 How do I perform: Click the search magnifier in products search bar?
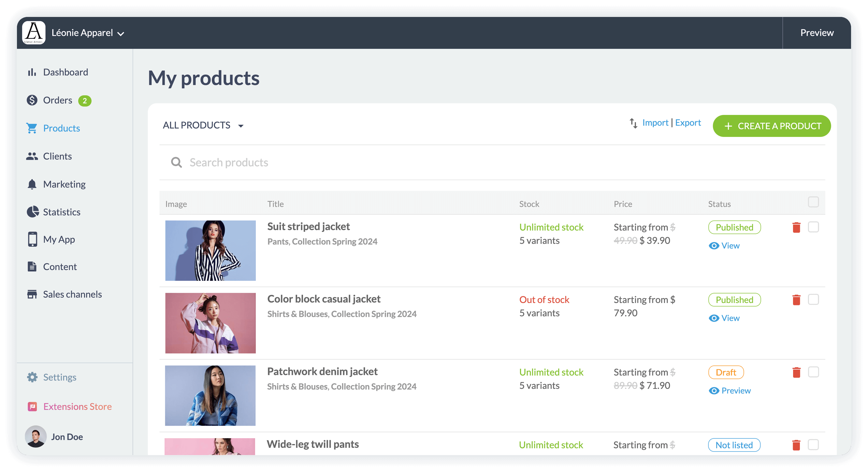coord(176,163)
